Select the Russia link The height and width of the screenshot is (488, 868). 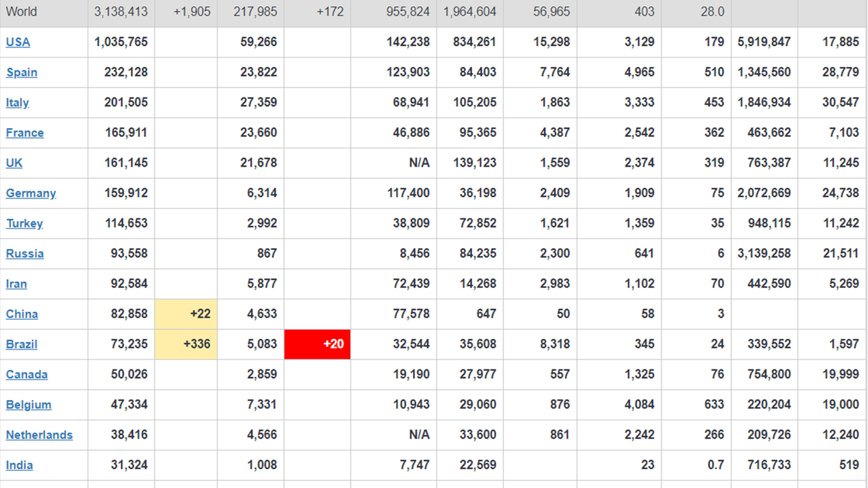(x=24, y=253)
